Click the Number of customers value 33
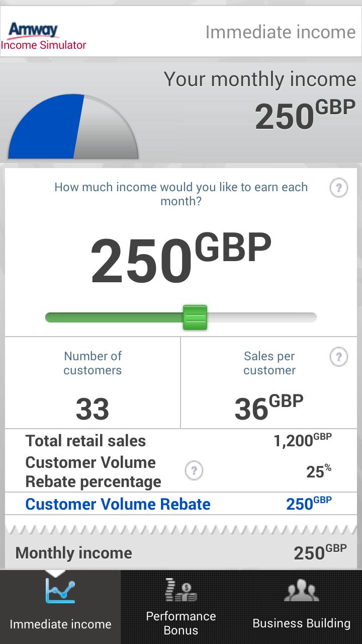The height and width of the screenshot is (644, 362). (93, 409)
